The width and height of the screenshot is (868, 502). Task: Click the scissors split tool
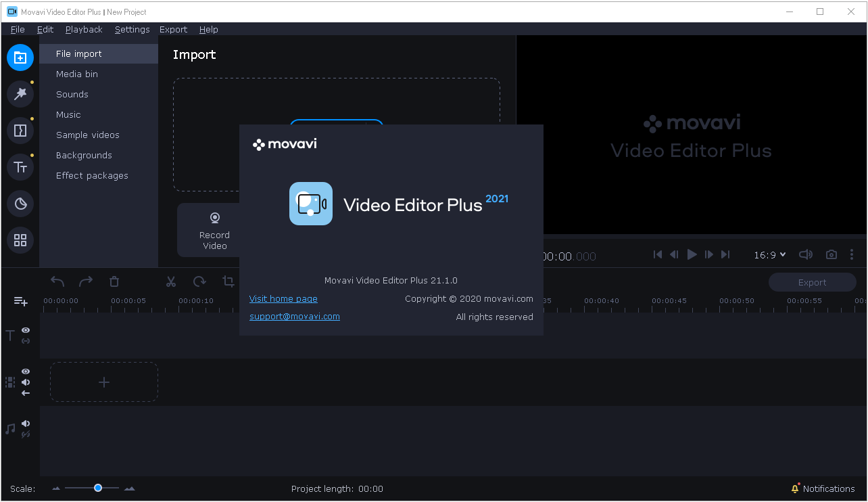[171, 282]
